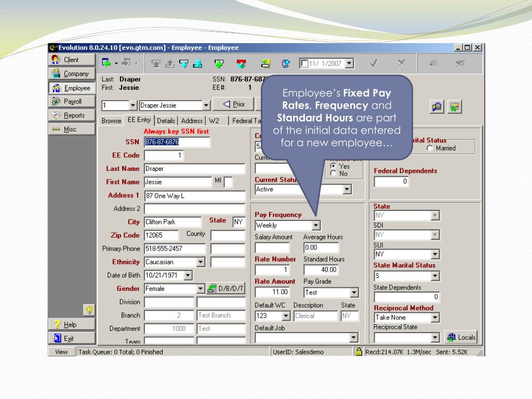Expand the Gender Female dropdown
The width and height of the screenshot is (532, 399).
tap(201, 288)
